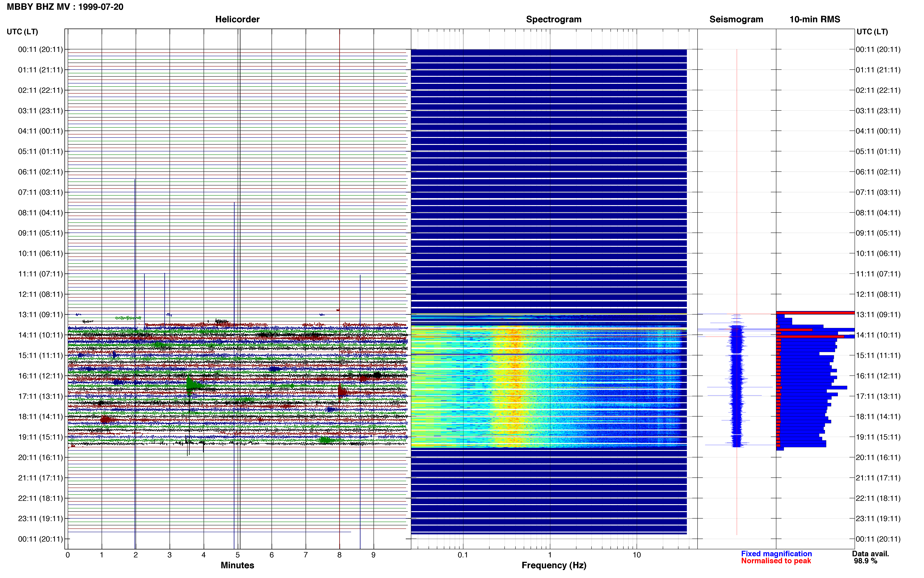Click the left 'UTC (LT)' axis header
924x578 pixels.
[x=22, y=32]
